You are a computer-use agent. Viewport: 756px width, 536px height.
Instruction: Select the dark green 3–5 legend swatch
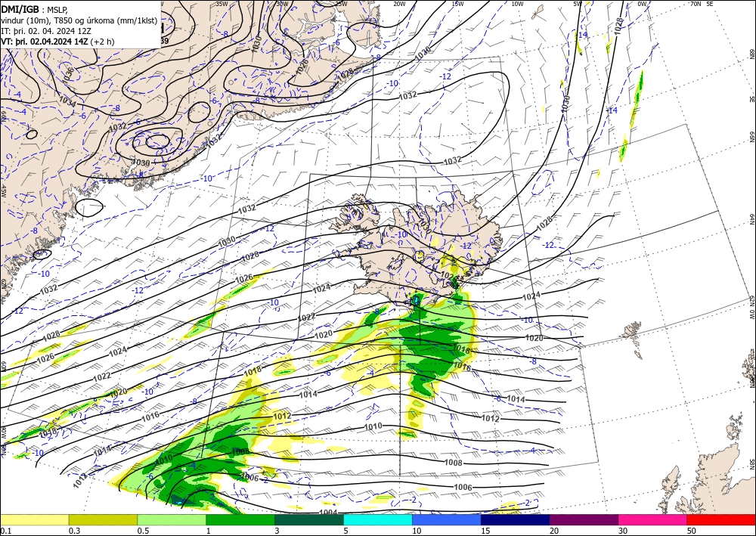[309, 519]
